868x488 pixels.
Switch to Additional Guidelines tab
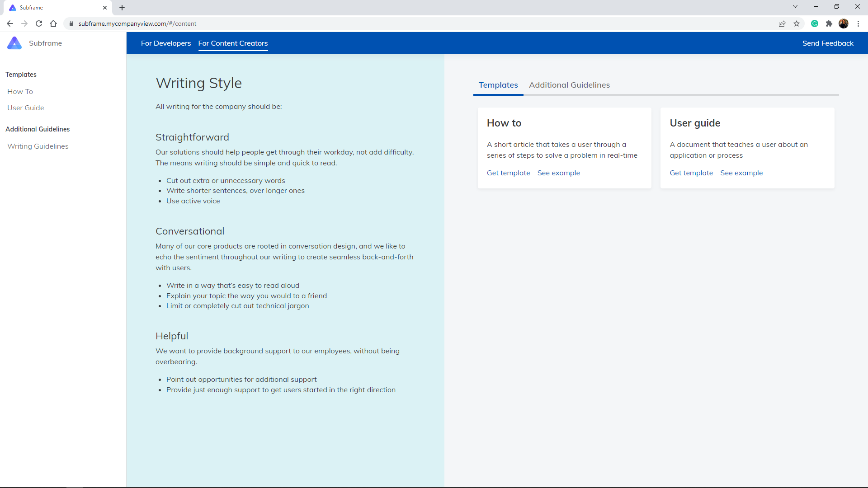pos(569,85)
